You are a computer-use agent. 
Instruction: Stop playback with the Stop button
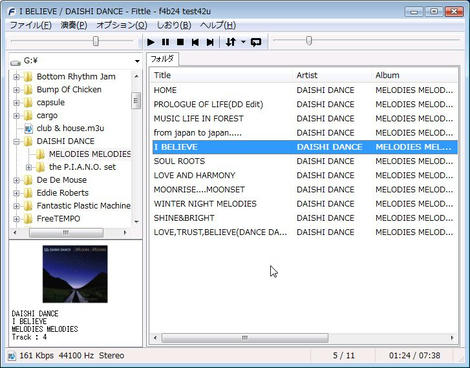[180, 42]
